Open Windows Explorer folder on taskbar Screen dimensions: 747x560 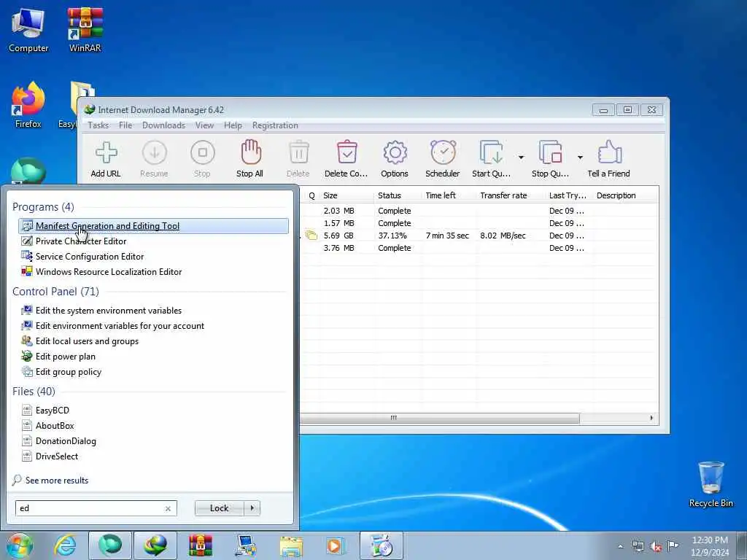click(x=290, y=545)
